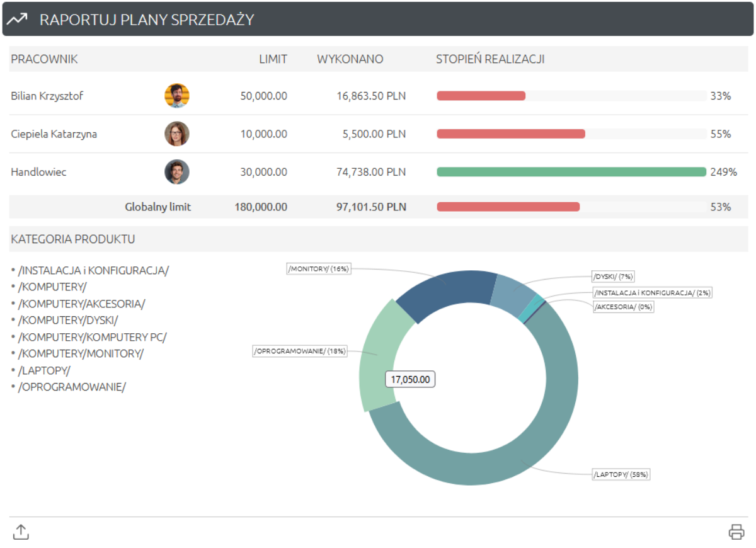
Task: Click the /MONITORY/ (16%) chart callout
Action: pos(319,268)
